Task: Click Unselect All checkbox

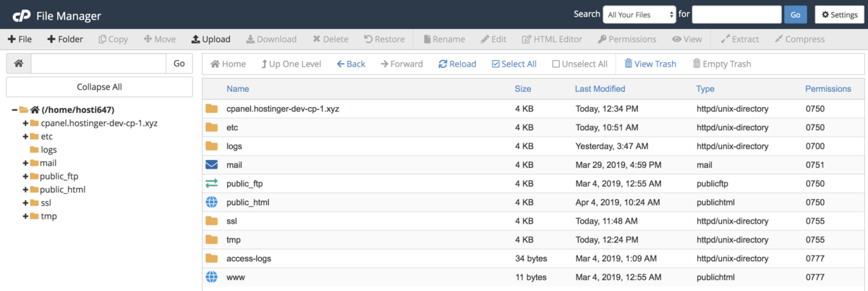Action: pyautogui.click(x=579, y=64)
